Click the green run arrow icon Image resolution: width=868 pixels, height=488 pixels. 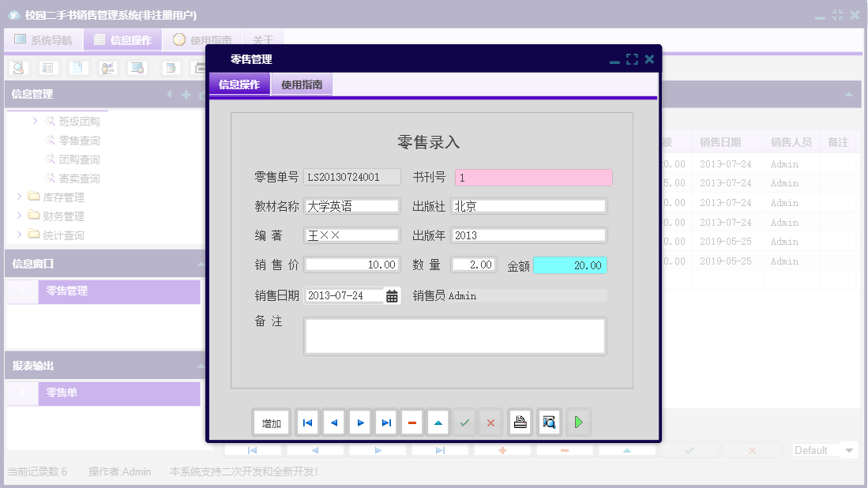[578, 422]
